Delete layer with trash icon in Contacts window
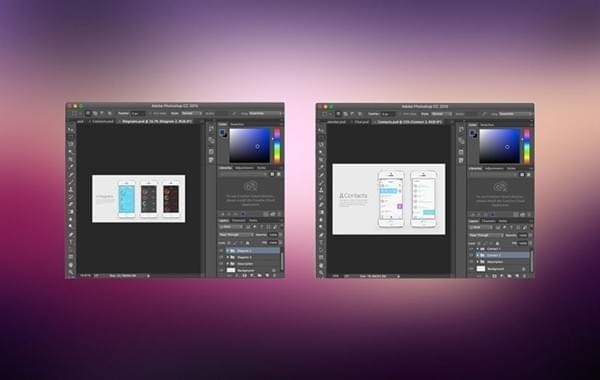The width and height of the screenshot is (600, 380). click(524, 276)
